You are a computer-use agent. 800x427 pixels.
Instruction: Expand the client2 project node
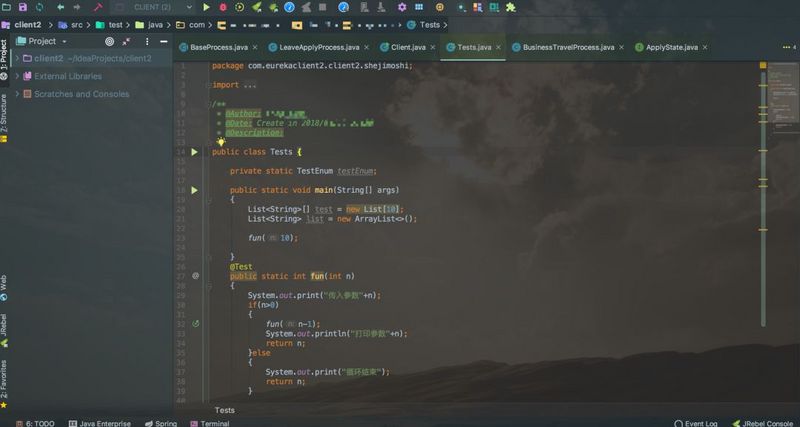(17, 58)
